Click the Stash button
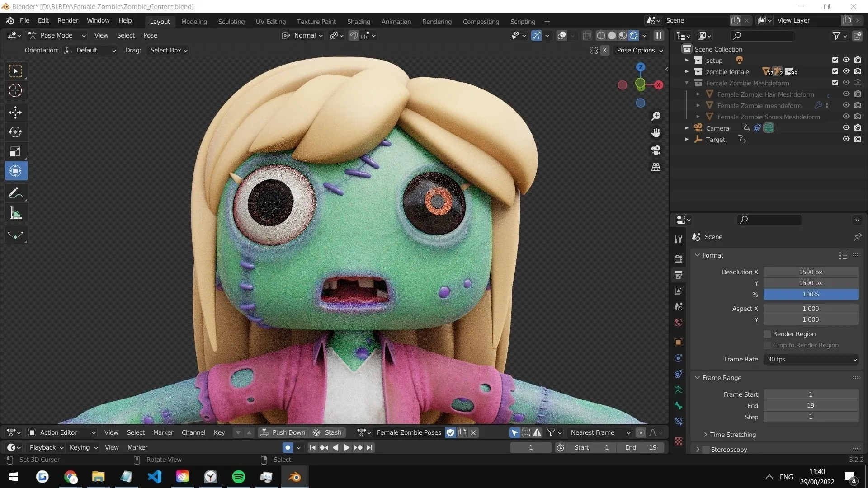 (329, 432)
